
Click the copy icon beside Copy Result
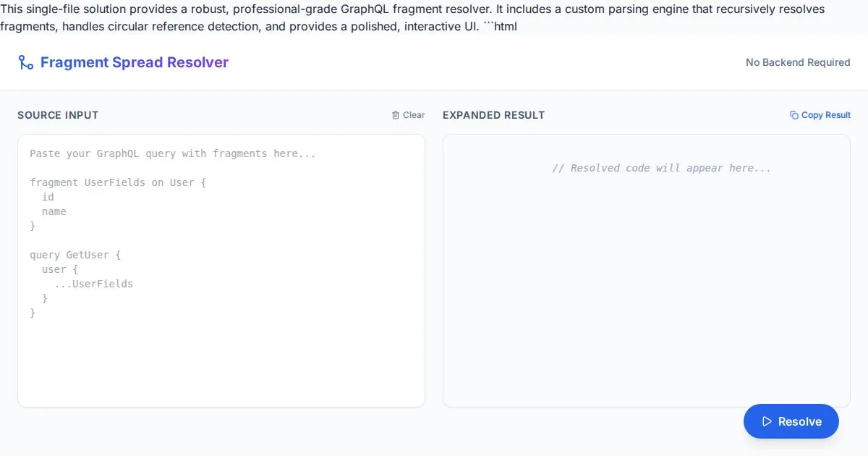click(x=794, y=115)
